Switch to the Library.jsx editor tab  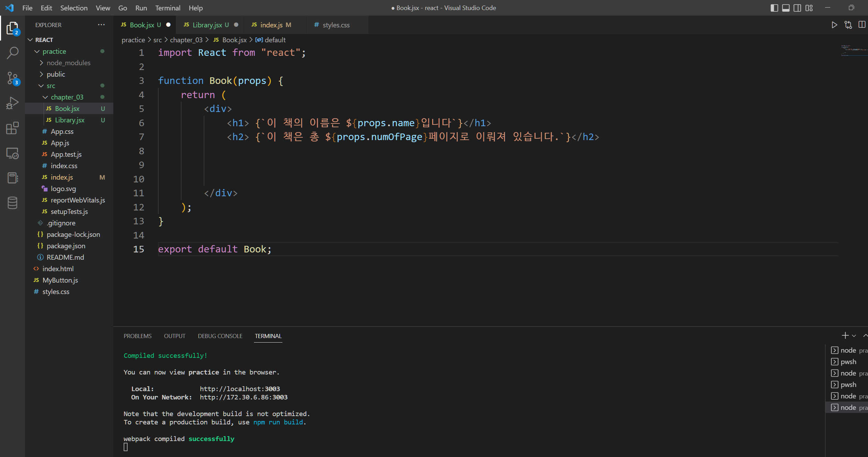[210, 25]
